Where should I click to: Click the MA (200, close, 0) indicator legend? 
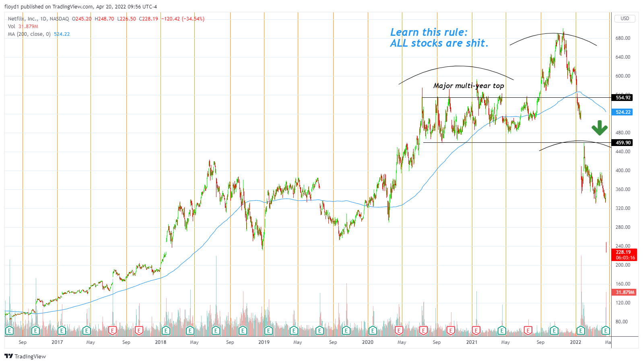pyautogui.click(x=39, y=34)
